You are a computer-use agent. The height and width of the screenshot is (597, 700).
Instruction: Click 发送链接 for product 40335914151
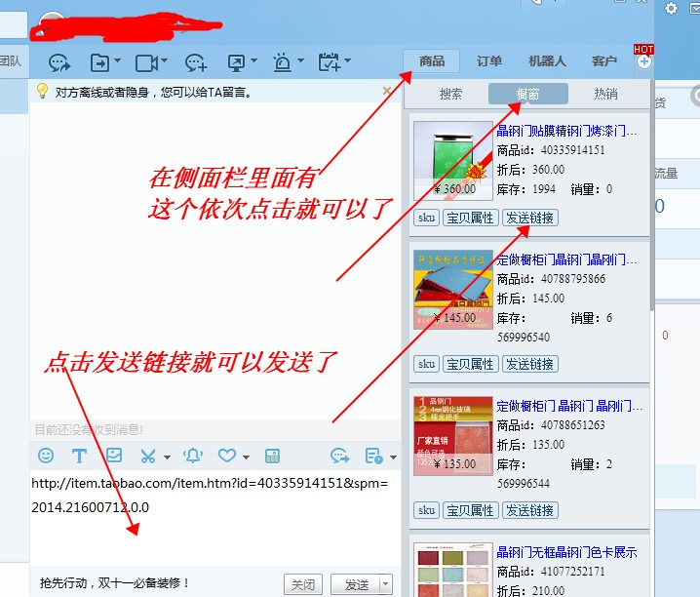(530, 218)
